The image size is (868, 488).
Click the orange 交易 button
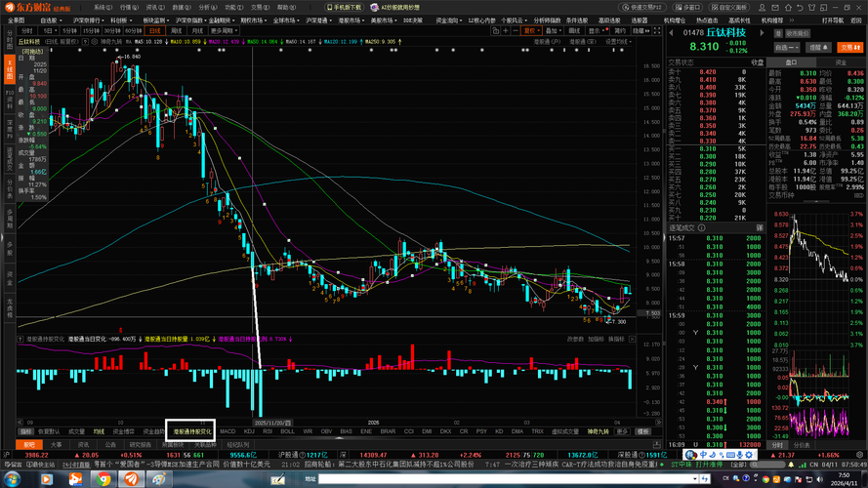coord(849,48)
